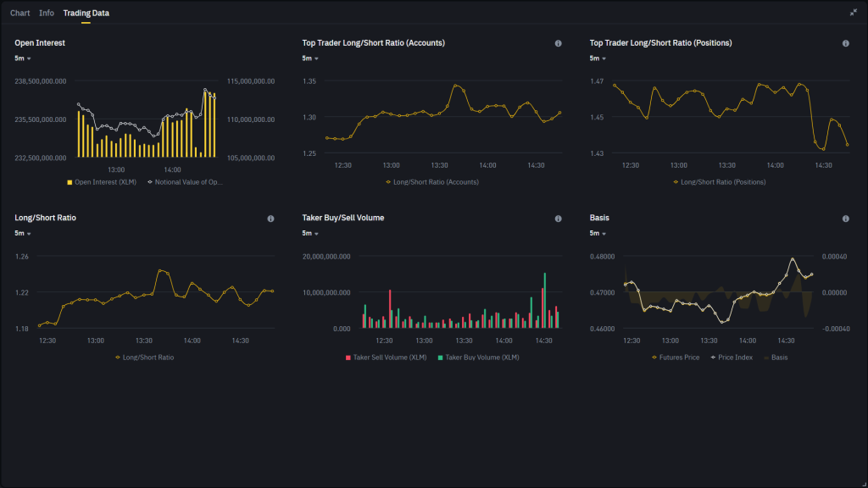Viewport: 868px width, 488px height.
Task: Open the Open Interest 5m interval dropdown
Action: point(19,58)
